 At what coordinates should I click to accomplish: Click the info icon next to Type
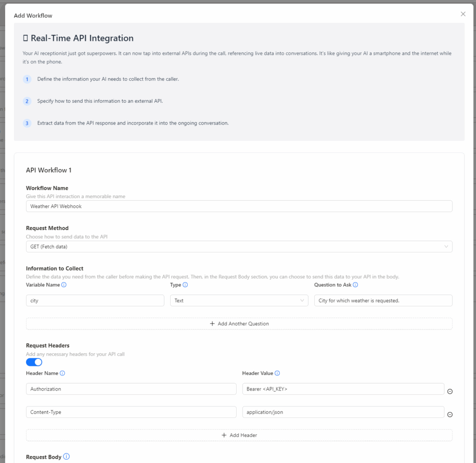point(185,285)
